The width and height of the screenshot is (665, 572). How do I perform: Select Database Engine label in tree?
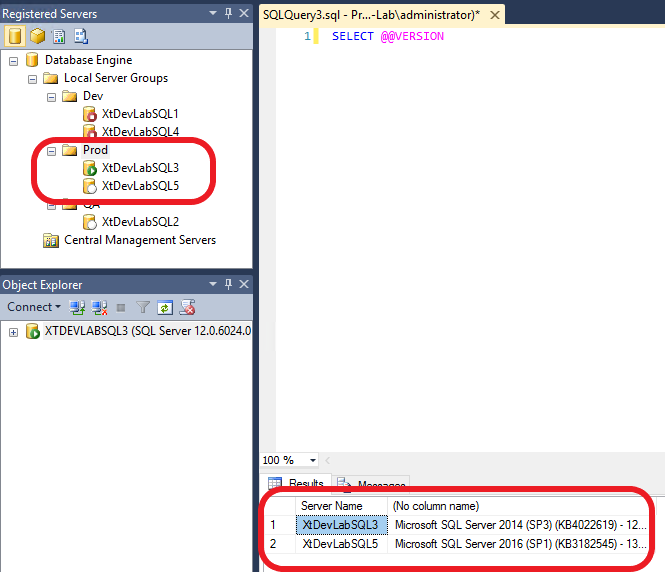89,60
